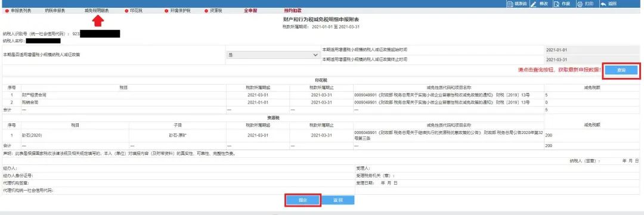Click the 减征政策起始时间 field 2021-01-01
This screenshot has width=644, height=215.
tap(592, 50)
